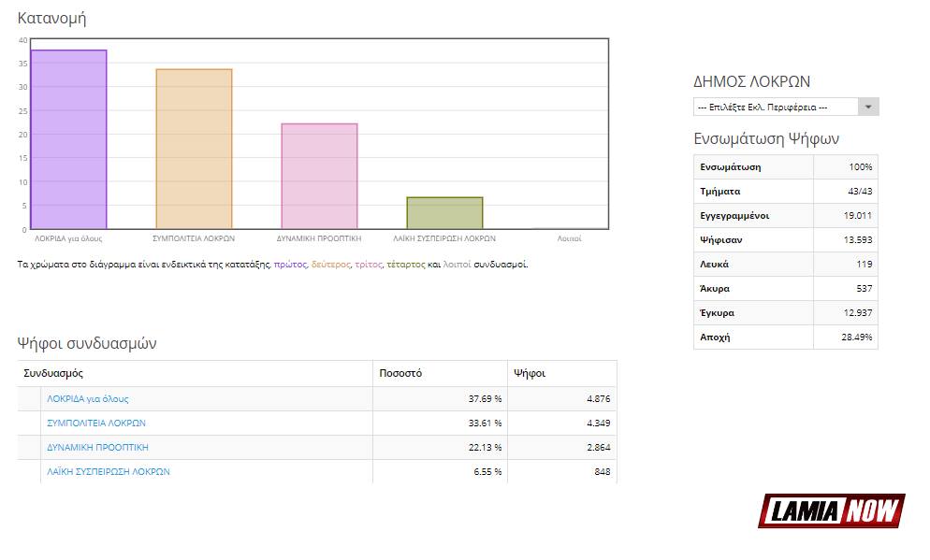The image size is (930, 560).
Task: Click the Ενσωμάτωση row label
Action: pos(730,167)
